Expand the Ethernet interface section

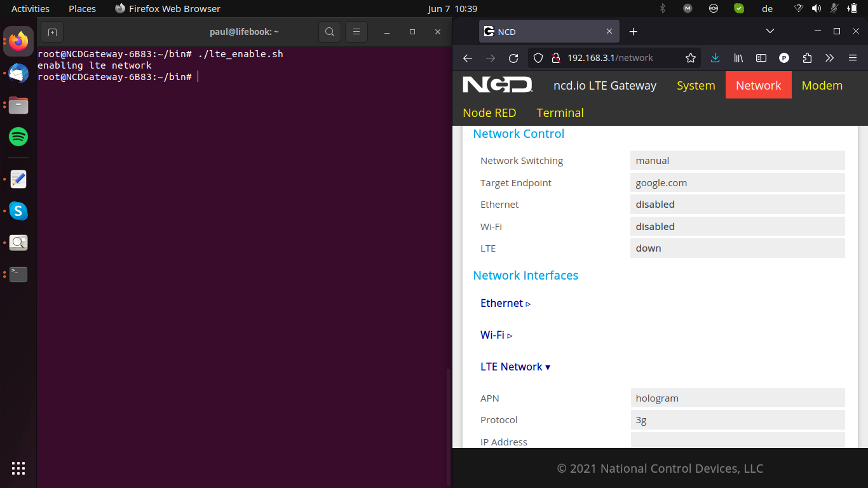click(x=506, y=303)
